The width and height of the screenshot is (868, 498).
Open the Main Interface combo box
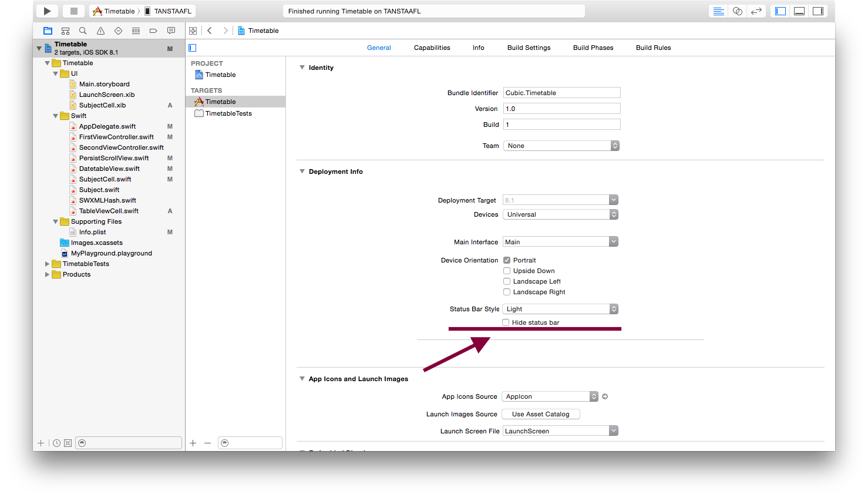pos(560,242)
